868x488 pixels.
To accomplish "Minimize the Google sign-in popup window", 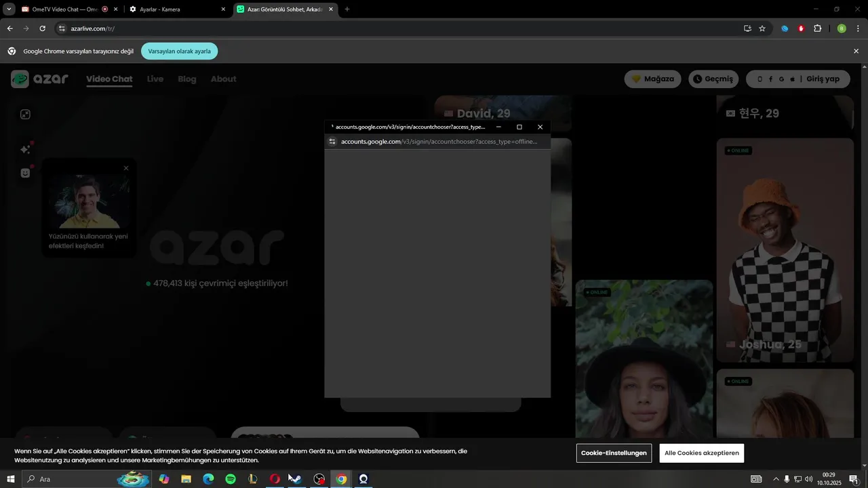I will 498,127.
